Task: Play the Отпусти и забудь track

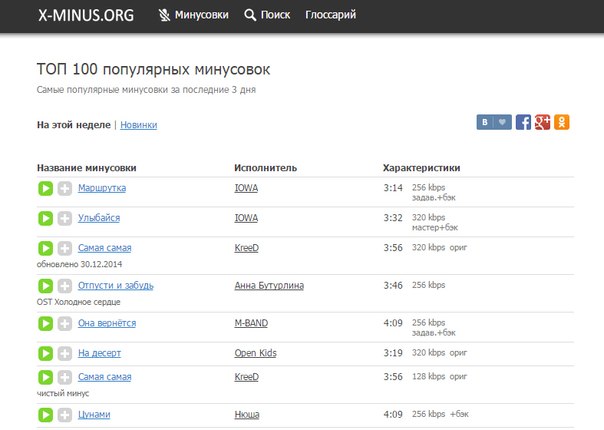Action: [45, 286]
